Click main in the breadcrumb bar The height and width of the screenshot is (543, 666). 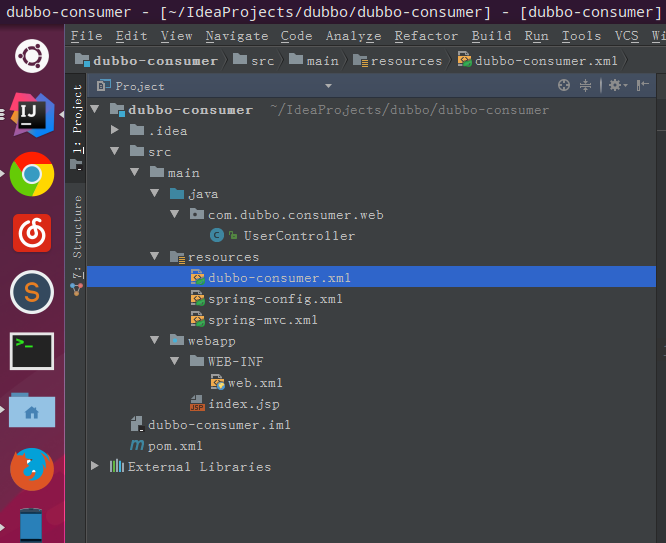tap(313, 60)
